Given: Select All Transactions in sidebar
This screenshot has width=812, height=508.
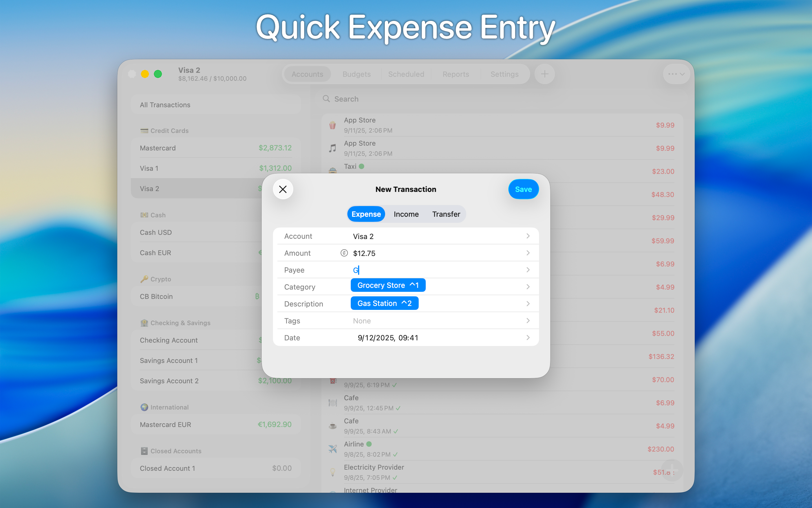Looking at the screenshot, I should [x=216, y=105].
